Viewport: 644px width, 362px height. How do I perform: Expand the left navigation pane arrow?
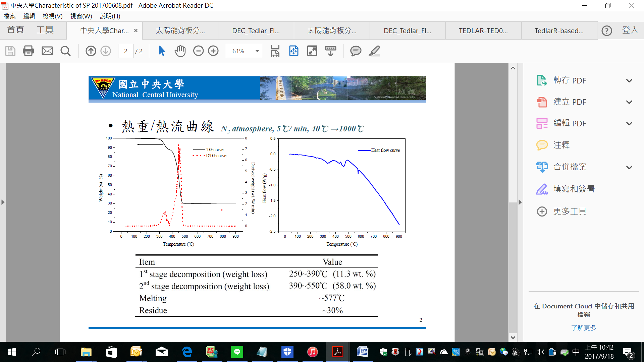(3, 202)
